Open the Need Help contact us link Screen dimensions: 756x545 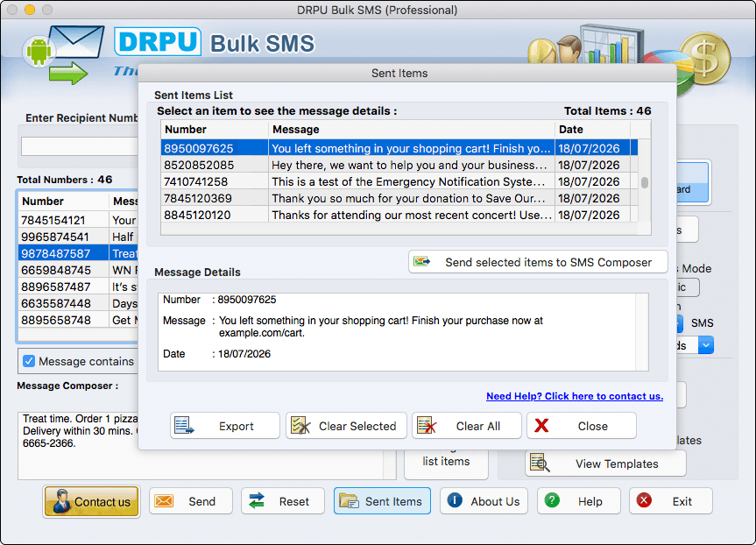coord(575,396)
